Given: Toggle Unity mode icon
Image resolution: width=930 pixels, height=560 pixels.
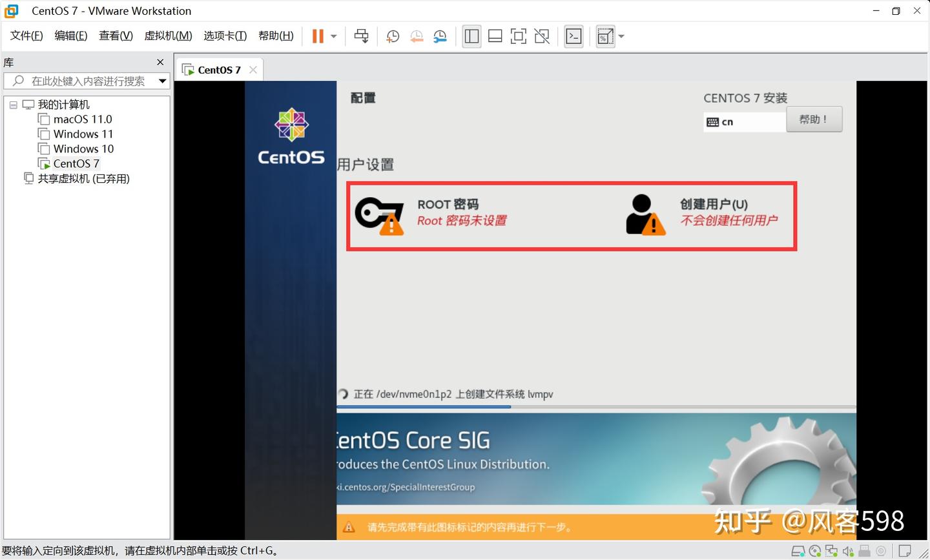Looking at the screenshot, I should pyautogui.click(x=542, y=36).
